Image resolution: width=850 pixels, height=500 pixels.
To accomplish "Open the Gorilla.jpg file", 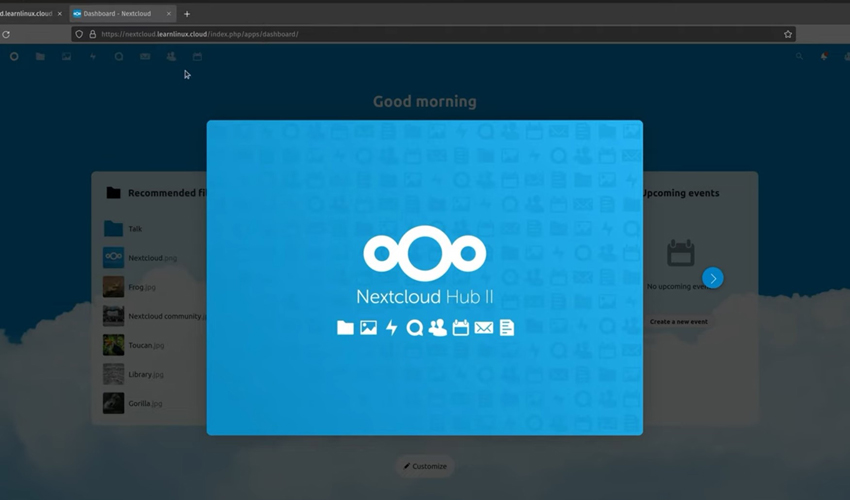I will click(x=144, y=403).
